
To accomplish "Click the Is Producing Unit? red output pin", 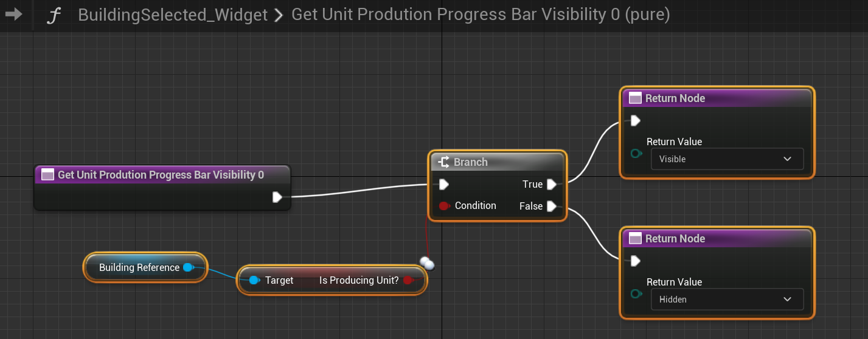I will coord(408,280).
